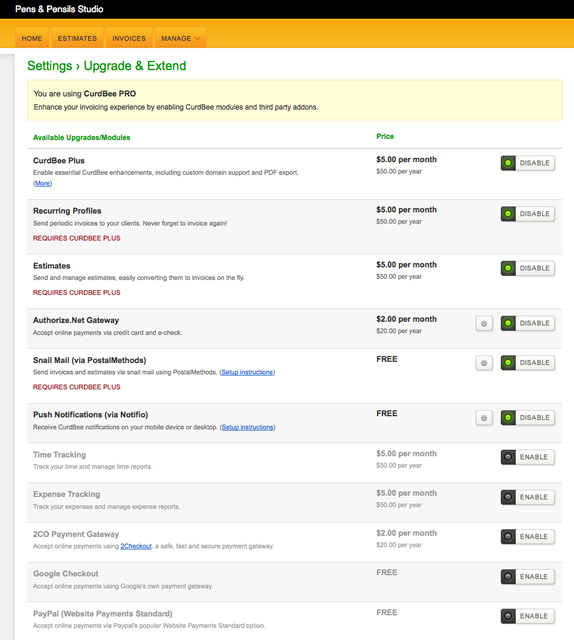
Task: Disable Push Notifications via Notifio
Action: (x=527, y=418)
